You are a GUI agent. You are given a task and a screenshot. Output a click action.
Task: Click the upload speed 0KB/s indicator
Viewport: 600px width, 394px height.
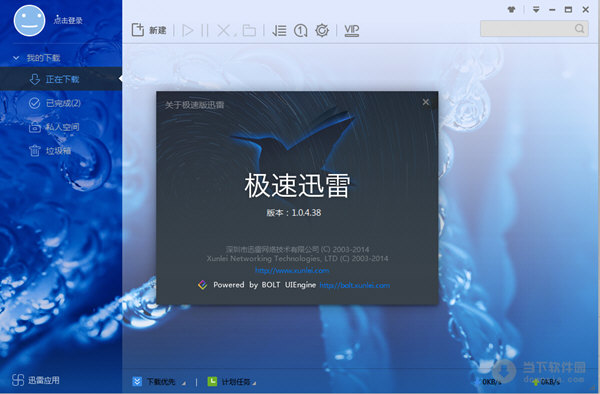coord(546,382)
